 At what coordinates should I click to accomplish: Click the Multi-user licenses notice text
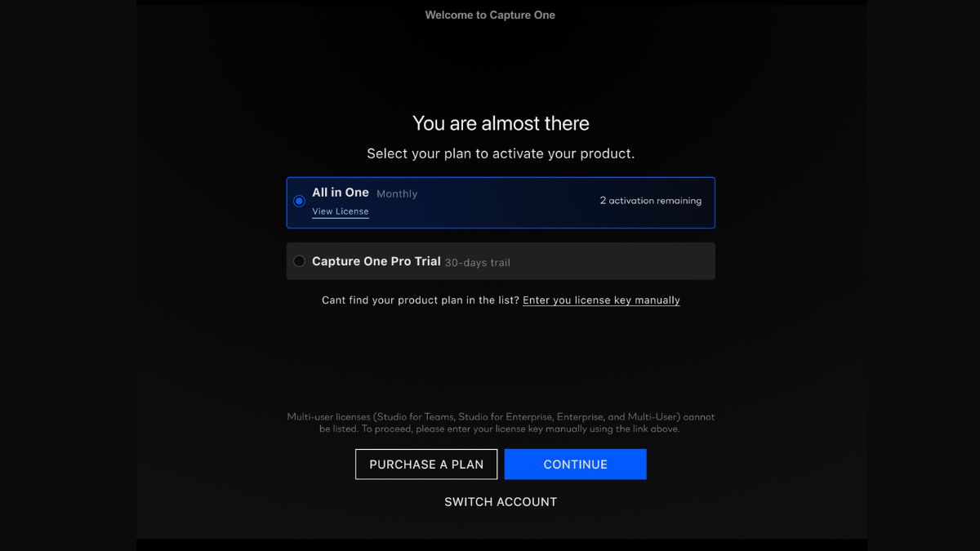click(x=501, y=423)
